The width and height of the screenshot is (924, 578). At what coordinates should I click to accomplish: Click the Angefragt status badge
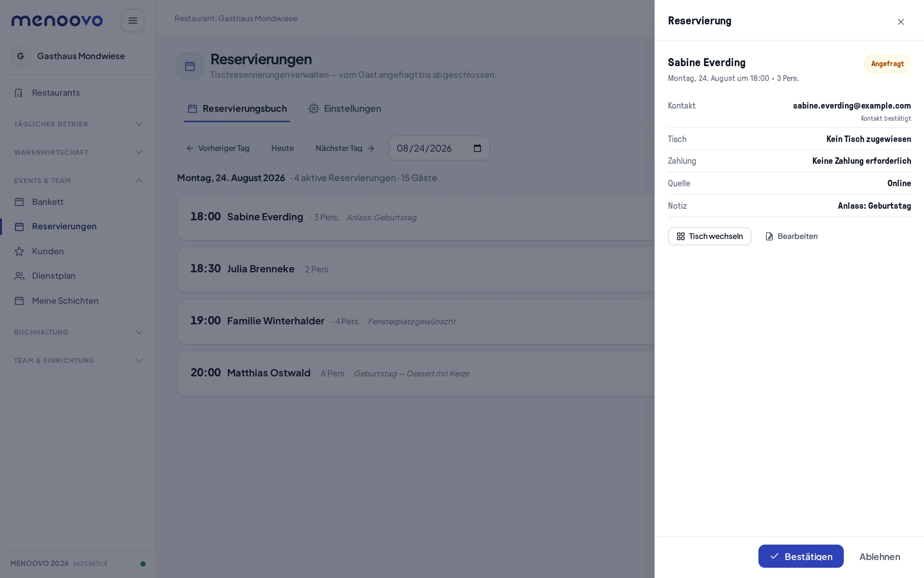887,64
